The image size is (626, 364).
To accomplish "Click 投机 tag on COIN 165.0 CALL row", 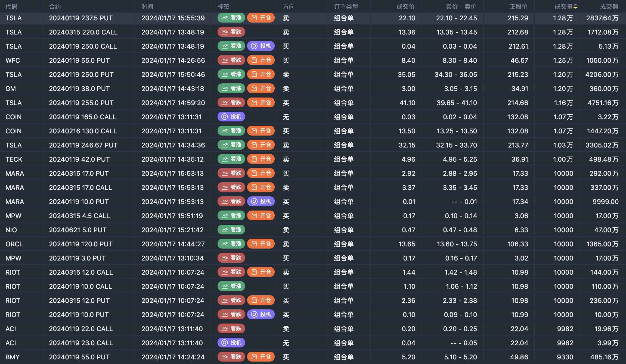I will point(231,117).
